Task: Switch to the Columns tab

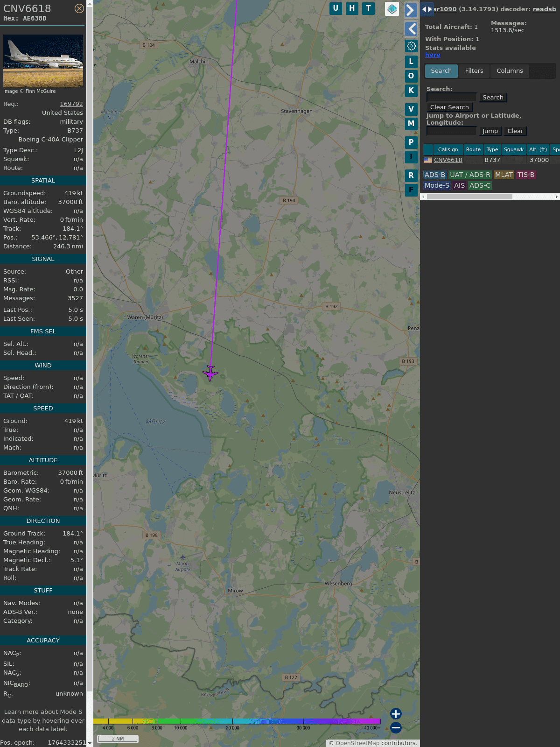Action: (x=510, y=71)
